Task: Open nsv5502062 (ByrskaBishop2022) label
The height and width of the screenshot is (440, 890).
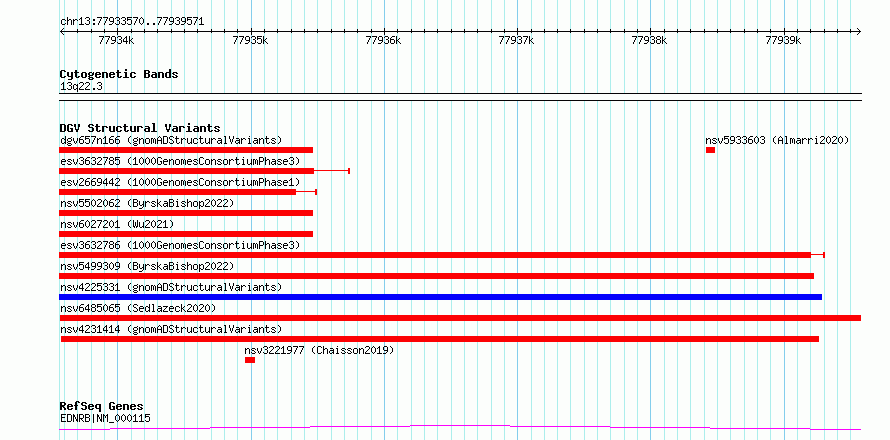Action: [147, 203]
